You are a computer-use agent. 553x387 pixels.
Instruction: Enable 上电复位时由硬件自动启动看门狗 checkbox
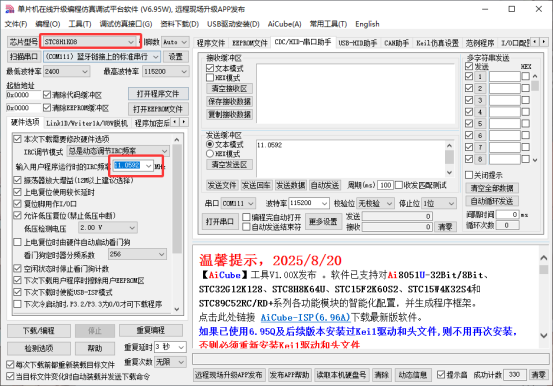[17, 242]
